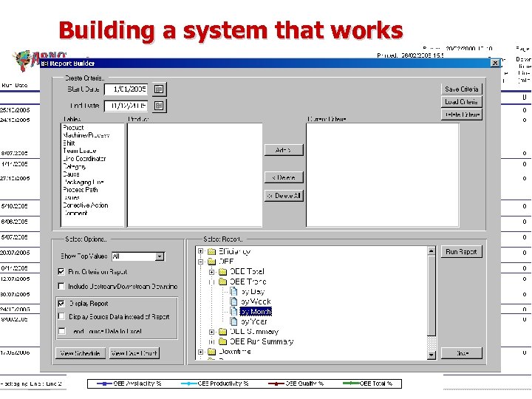Image resolution: width=532 pixels, height=399 pixels.
Task: Select Corrective Action in the Tables list
Action: (x=86, y=205)
